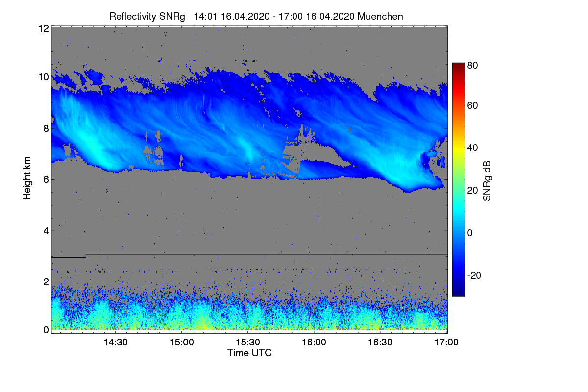Click the height axis label 0
The width and height of the screenshot is (588, 392).
click(46, 330)
